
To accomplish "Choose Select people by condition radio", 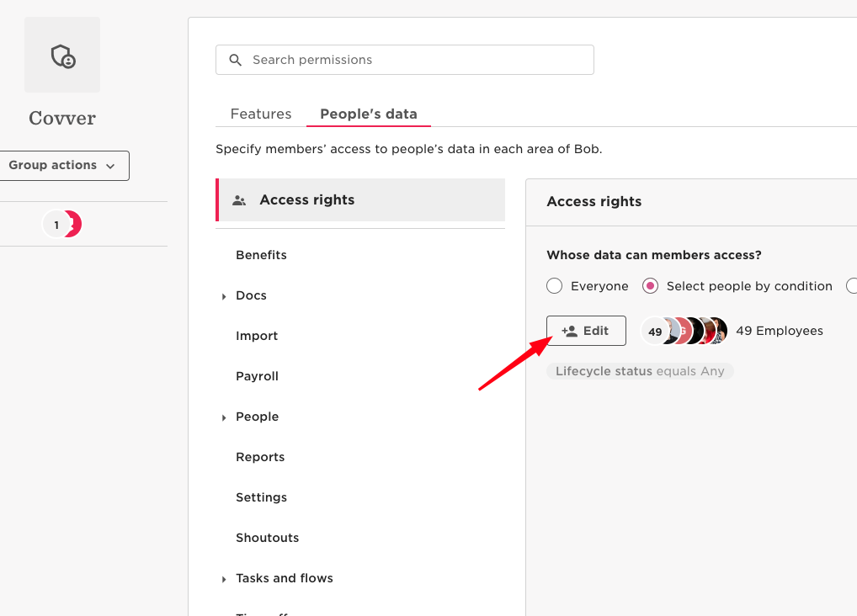I will [650, 286].
